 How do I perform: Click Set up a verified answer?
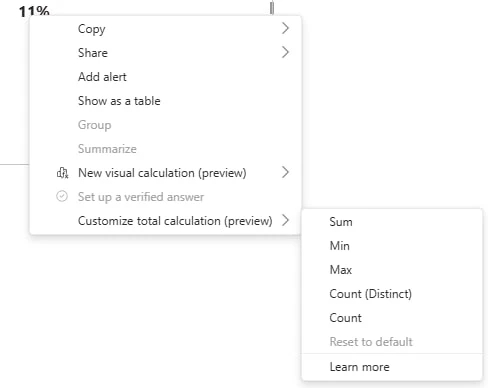point(165,197)
